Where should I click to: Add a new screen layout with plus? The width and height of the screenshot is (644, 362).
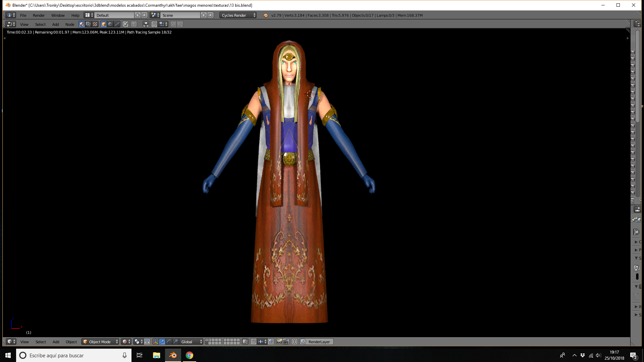tap(138, 15)
